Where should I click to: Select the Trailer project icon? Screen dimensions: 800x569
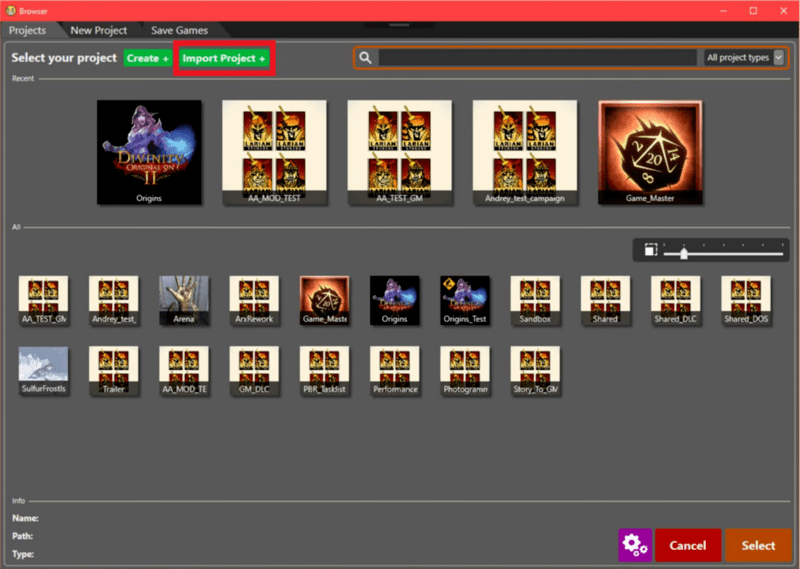click(113, 371)
